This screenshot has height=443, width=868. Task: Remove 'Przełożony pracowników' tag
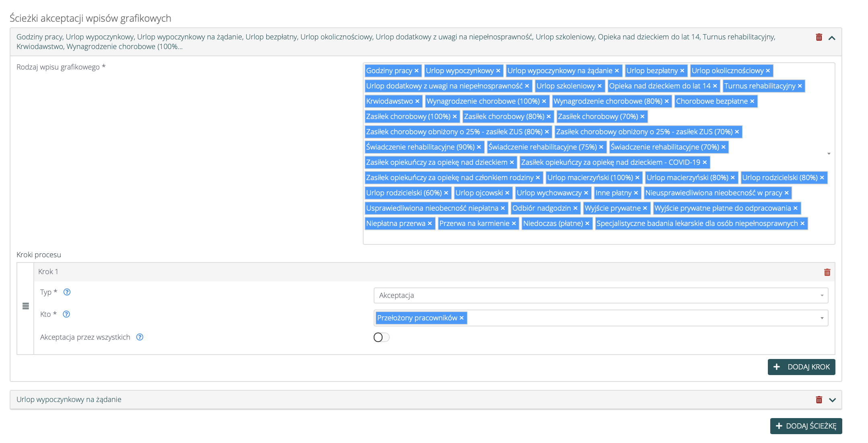click(x=462, y=318)
